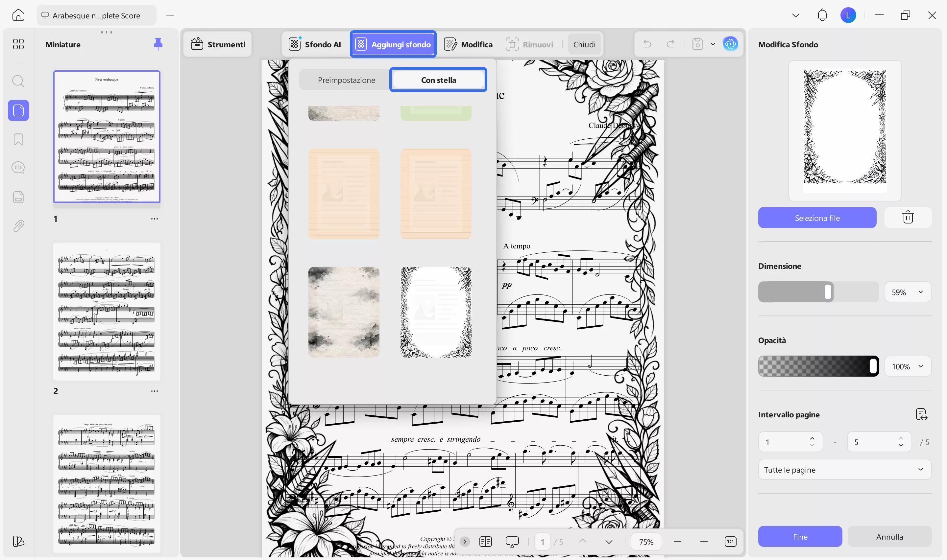The height and width of the screenshot is (560, 947).
Task: Open the bookmarks panel icon
Action: click(x=18, y=139)
